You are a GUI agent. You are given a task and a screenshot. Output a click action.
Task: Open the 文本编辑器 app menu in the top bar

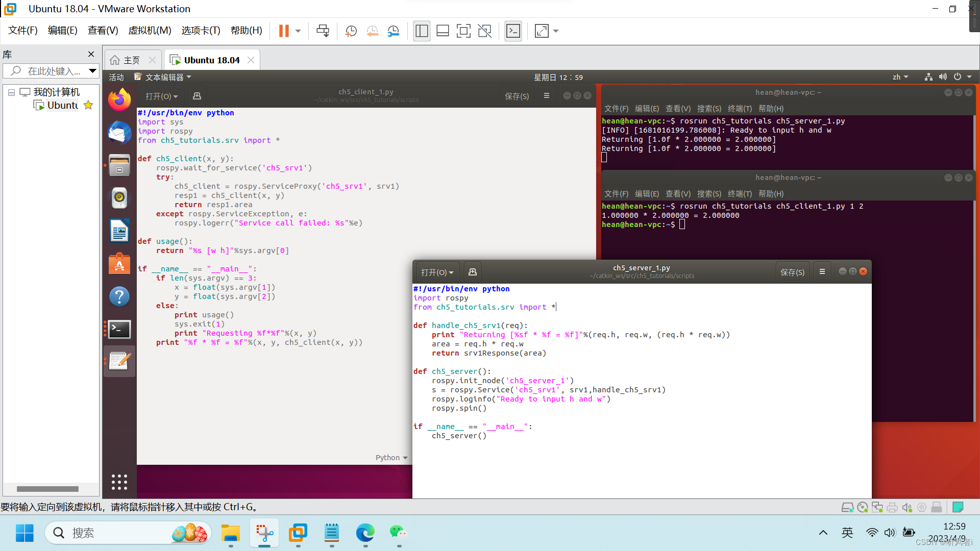point(163,77)
